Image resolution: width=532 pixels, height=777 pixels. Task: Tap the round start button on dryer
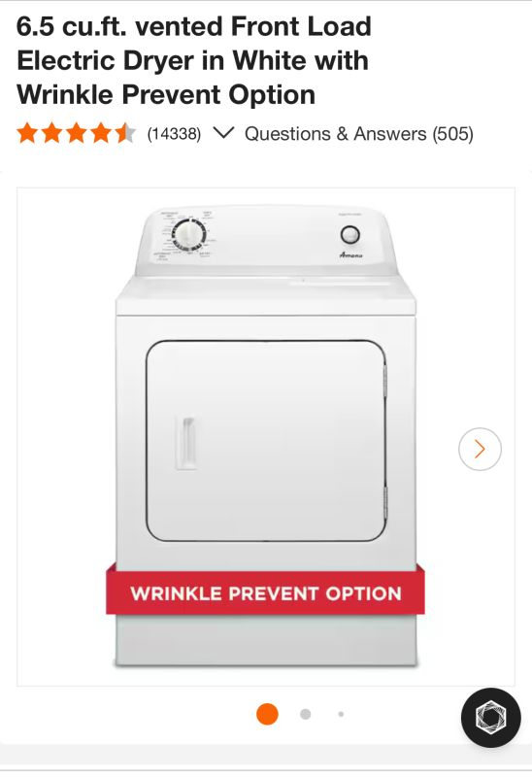(350, 235)
